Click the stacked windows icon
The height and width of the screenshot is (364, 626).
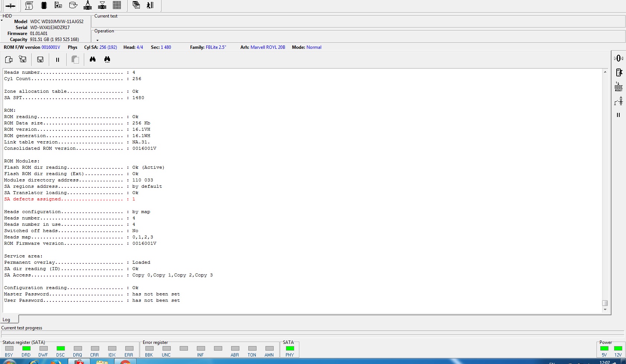[x=136, y=5]
